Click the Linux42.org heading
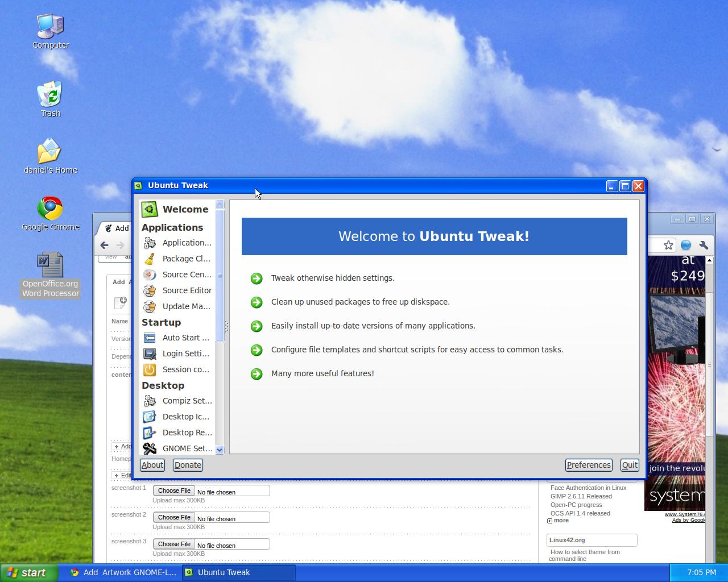The width and height of the screenshot is (728, 582). click(x=567, y=540)
